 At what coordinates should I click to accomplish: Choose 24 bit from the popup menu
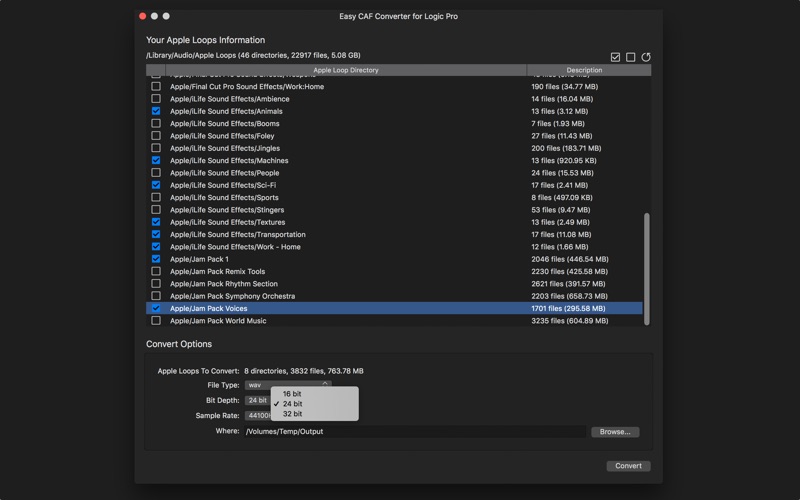(315, 404)
